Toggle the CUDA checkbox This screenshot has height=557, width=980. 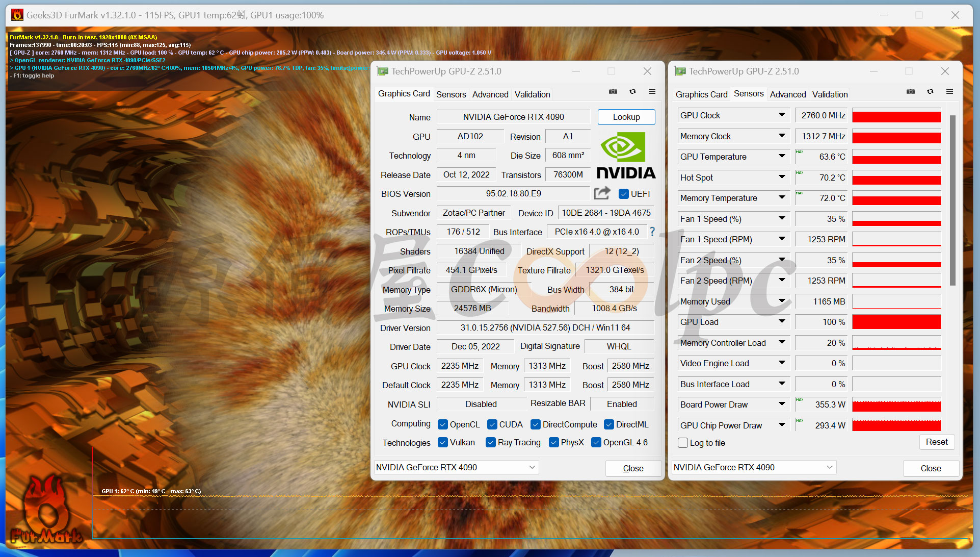(x=492, y=424)
